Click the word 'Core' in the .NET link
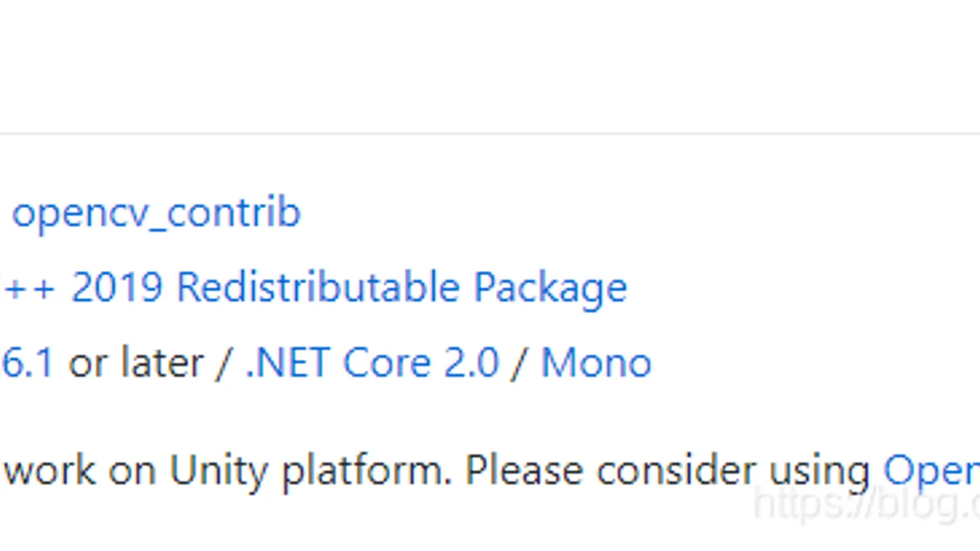This screenshot has width=980, height=551. pos(387,363)
